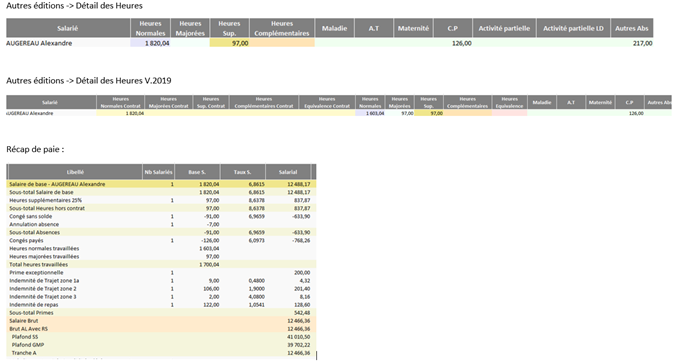Click the Sous-total Heures hors contrat row
Viewport: 674px width, 362px height.
(162, 208)
